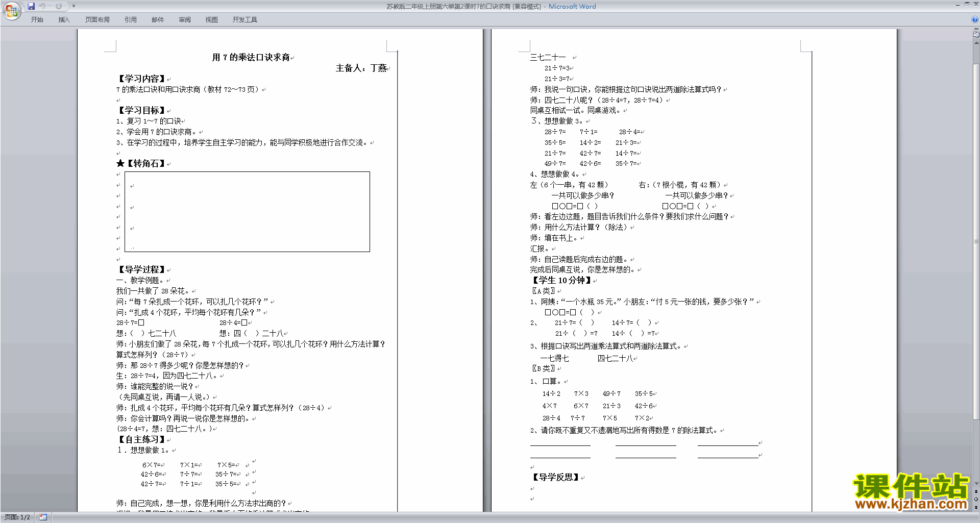980x523 pixels.
Task: Click the scrollbar up arrow
Action: coord(976,43)
